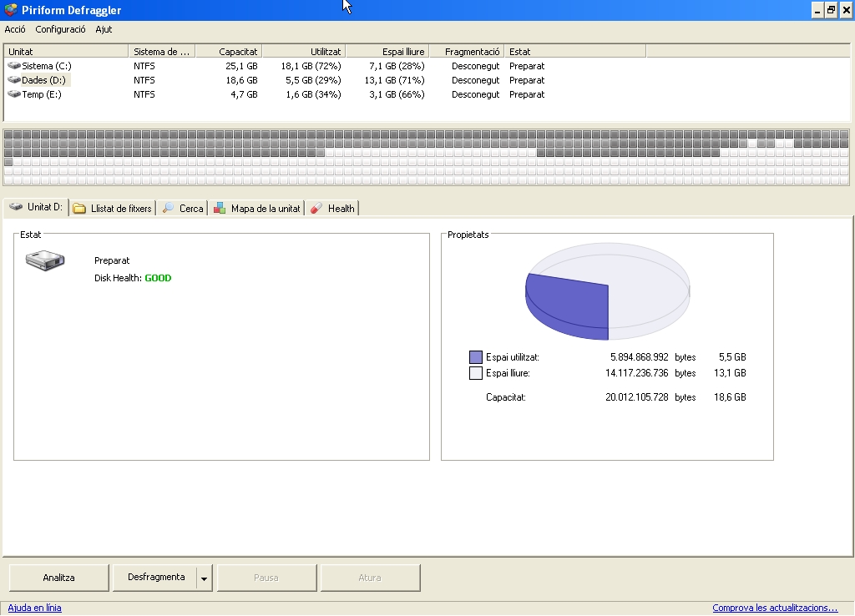This screenshot has height=616, width=855.
Task: Open the Llistat de fitxers tab
Action: (x=113, y=209)
